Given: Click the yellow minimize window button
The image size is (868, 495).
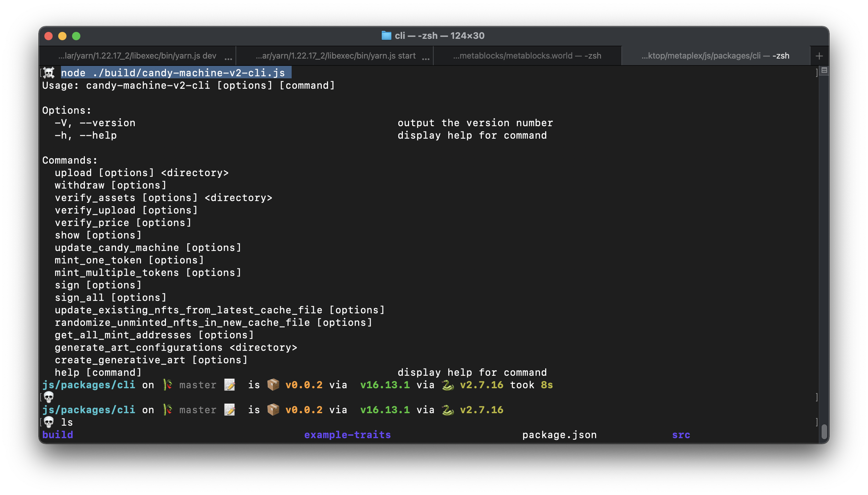Looking at the screenshot, I should pyautogui.click(x=62, y=36).
